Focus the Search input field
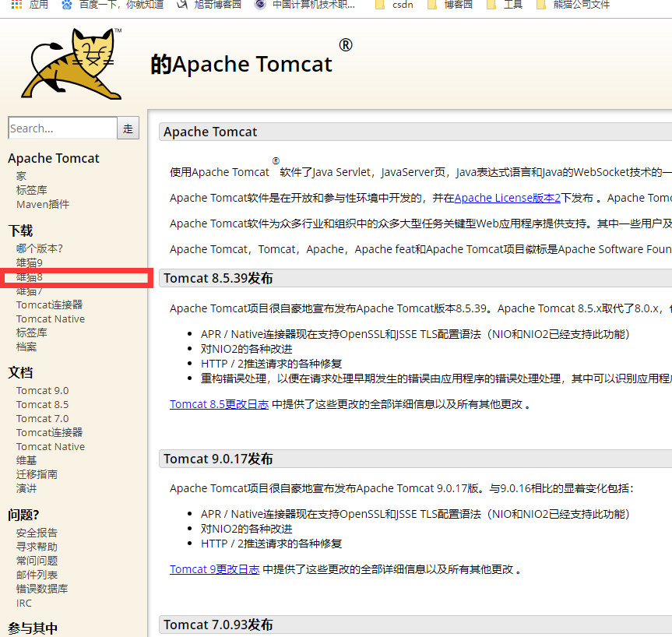 [x=62, y=128]
